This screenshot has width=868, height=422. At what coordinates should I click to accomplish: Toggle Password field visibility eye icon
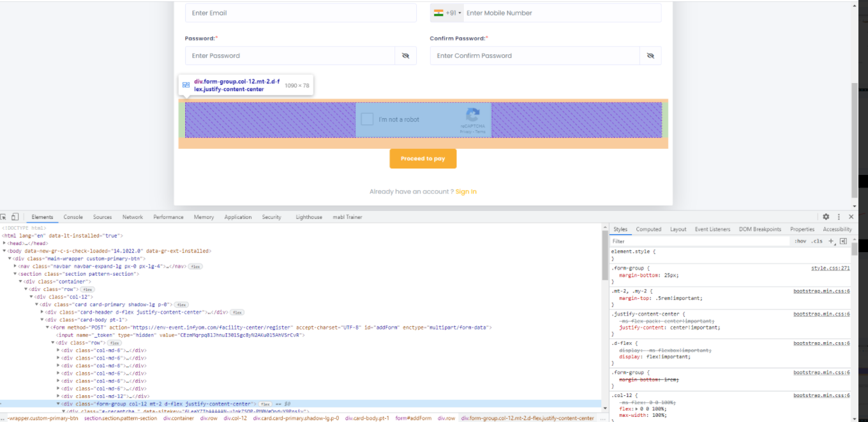[x=405, y=56]
